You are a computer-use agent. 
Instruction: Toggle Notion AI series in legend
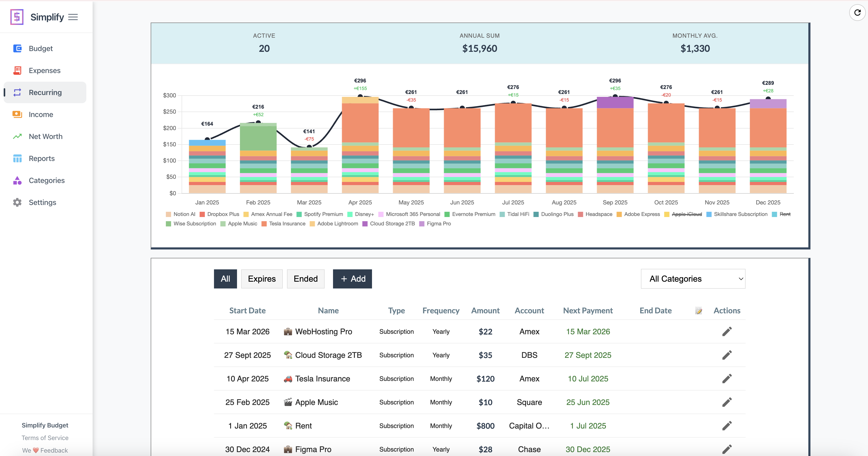click(x=181, y=214)
